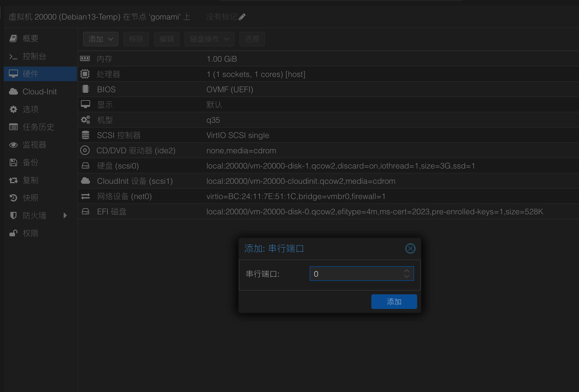Click the network device arrows icon
Image resolution: width=579 pixels, height=392 pixels.
tap(86, 196)
